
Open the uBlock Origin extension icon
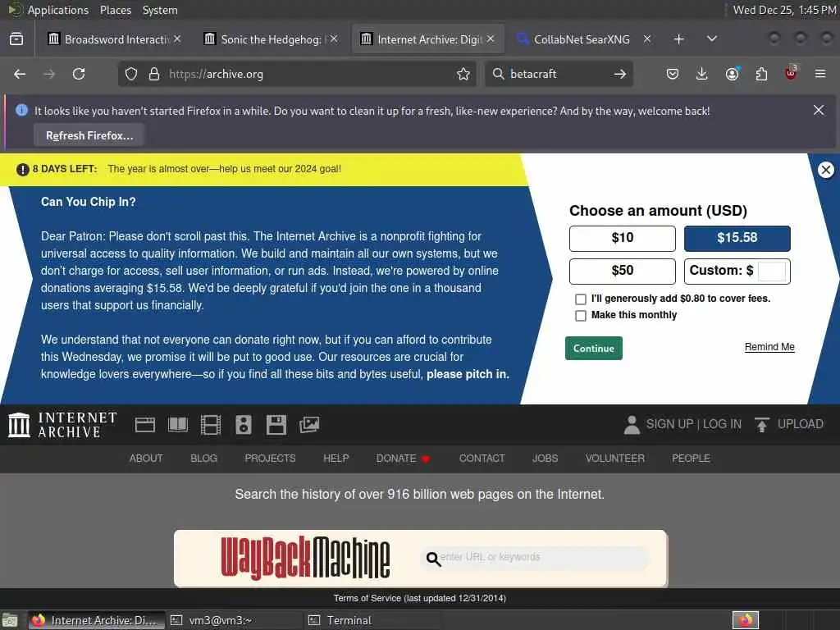point(791,73)
